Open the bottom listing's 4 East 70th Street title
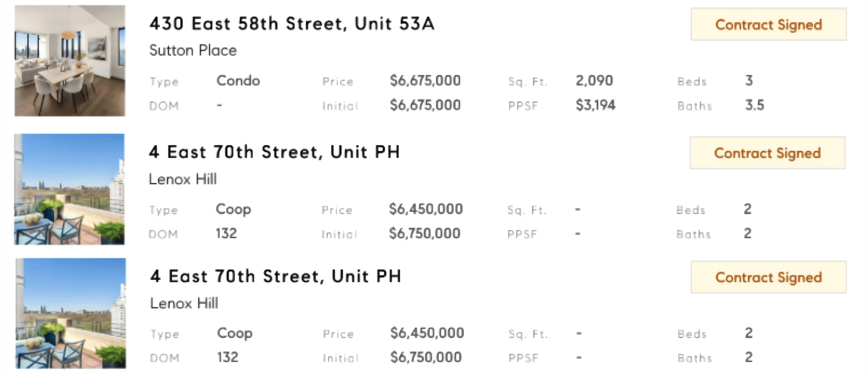The height and width of the screenshot is (374, 868). pyautogui.click(x=276, y=276)
